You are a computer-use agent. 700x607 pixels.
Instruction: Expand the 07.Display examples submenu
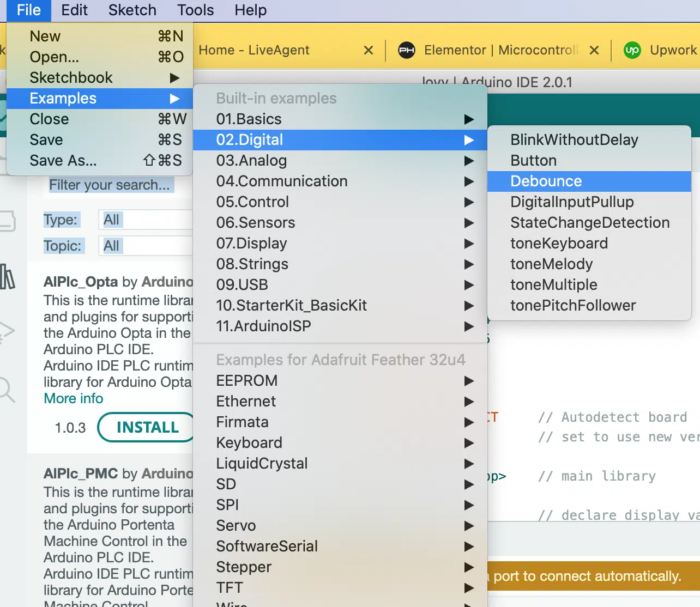tap(340, 244)
